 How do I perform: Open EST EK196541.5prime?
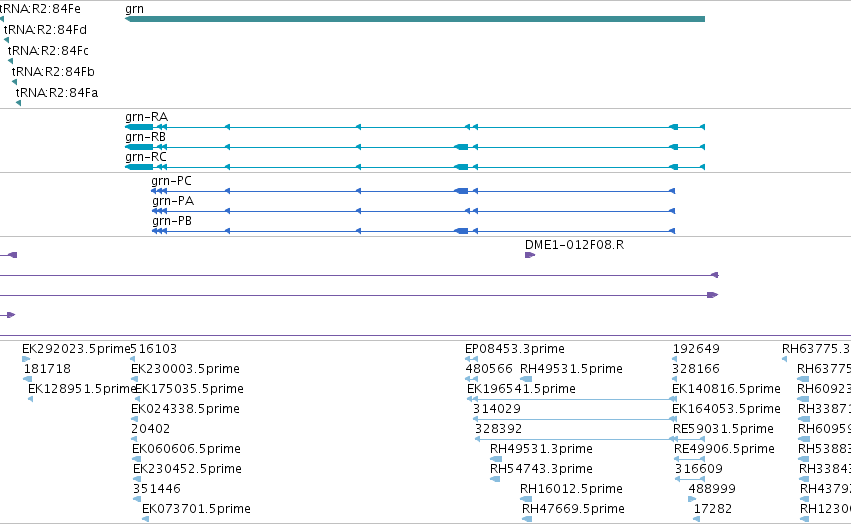click(x=521, y=389)
